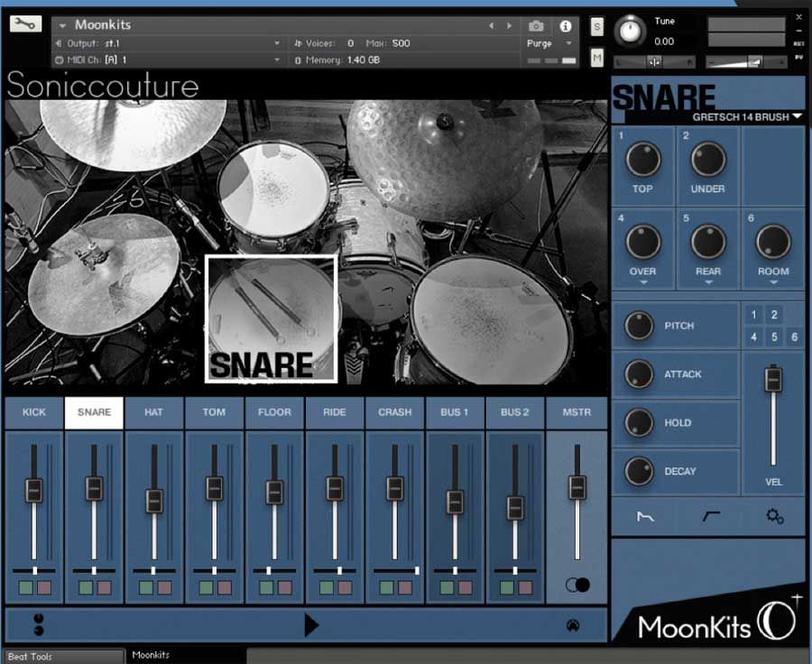This screenshot has height=664, width=812.
Task: Adjust the CRASH channel pan slider
Action: (x=395, y=571)
